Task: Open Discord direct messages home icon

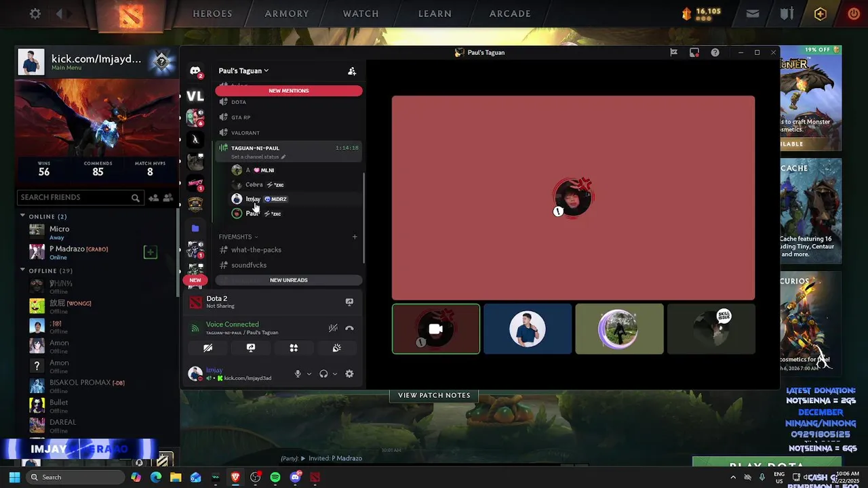Action: click(195, 70)
